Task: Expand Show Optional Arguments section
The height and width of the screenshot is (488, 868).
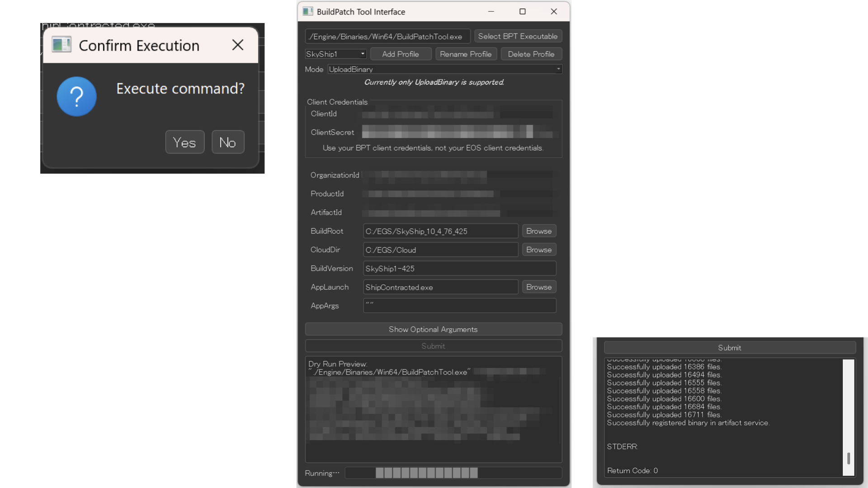Action: 433,329
